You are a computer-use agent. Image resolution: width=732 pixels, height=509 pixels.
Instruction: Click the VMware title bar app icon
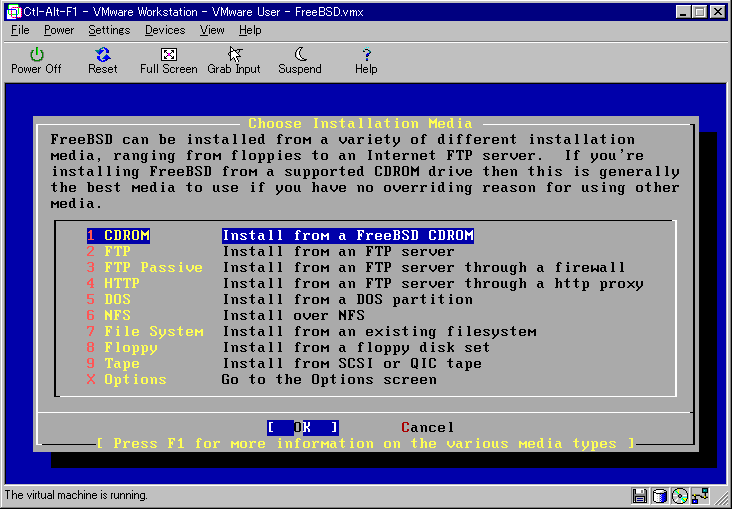[14, 11]
